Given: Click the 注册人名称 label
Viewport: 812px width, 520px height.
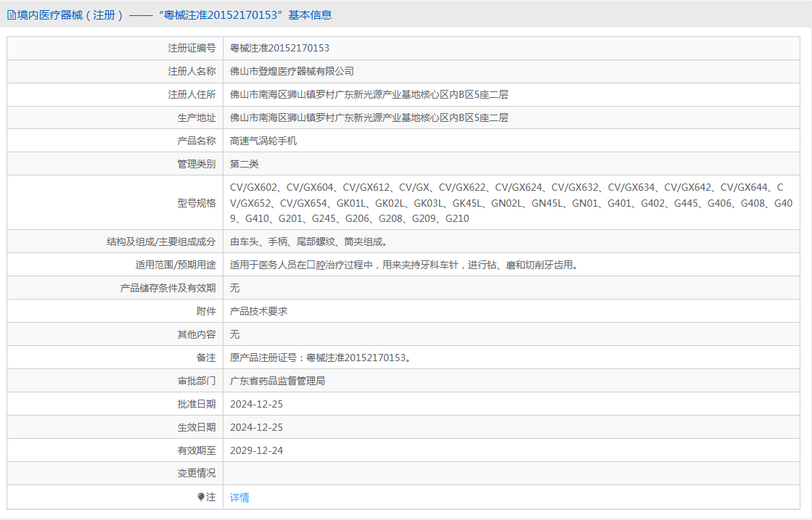Looking at the screenshot, I should [192, 71].
